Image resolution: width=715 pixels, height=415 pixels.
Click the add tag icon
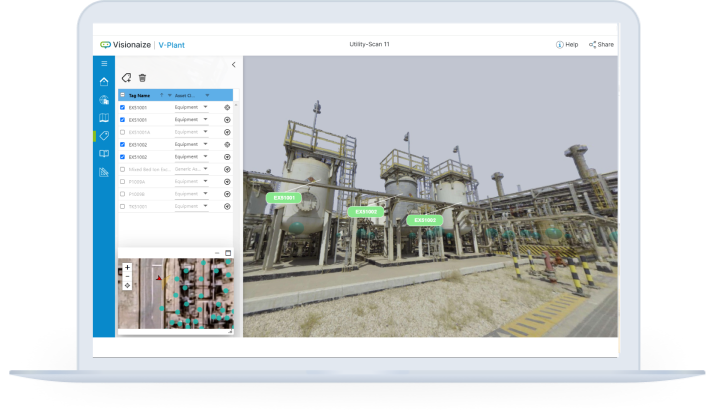click(126, 77)
